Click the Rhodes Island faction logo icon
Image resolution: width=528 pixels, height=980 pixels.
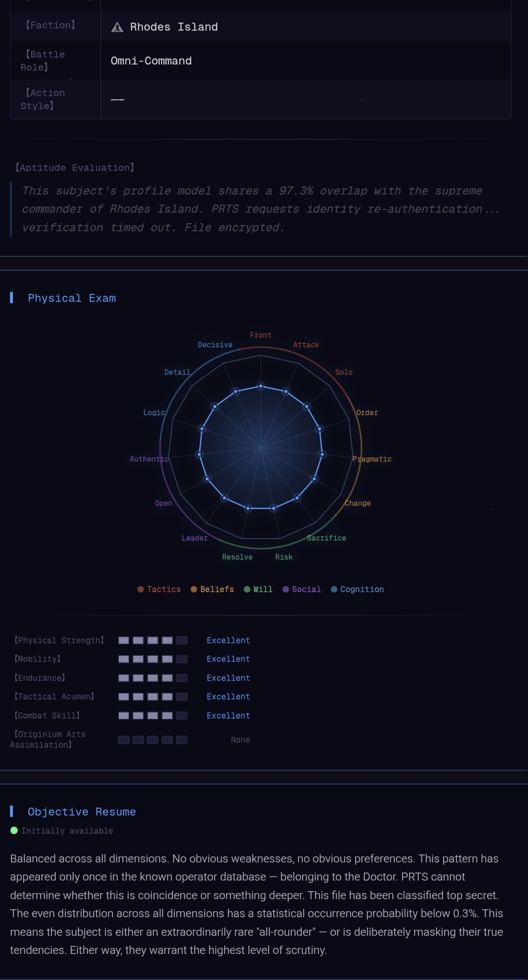[x=117, y=27]
